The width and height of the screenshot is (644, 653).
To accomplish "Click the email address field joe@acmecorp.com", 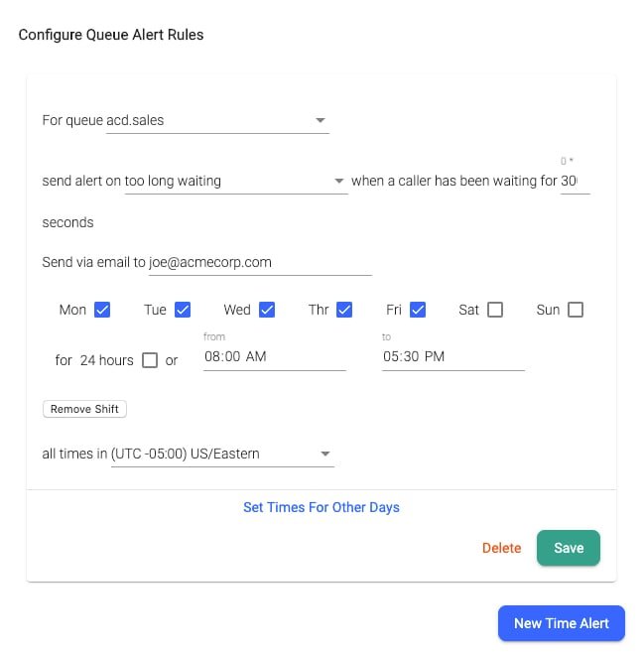I will click(259, 263).
